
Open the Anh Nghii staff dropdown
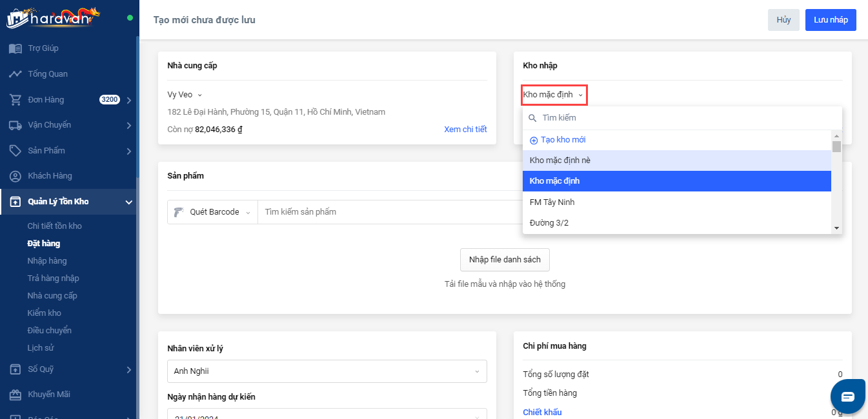point(327,371)
